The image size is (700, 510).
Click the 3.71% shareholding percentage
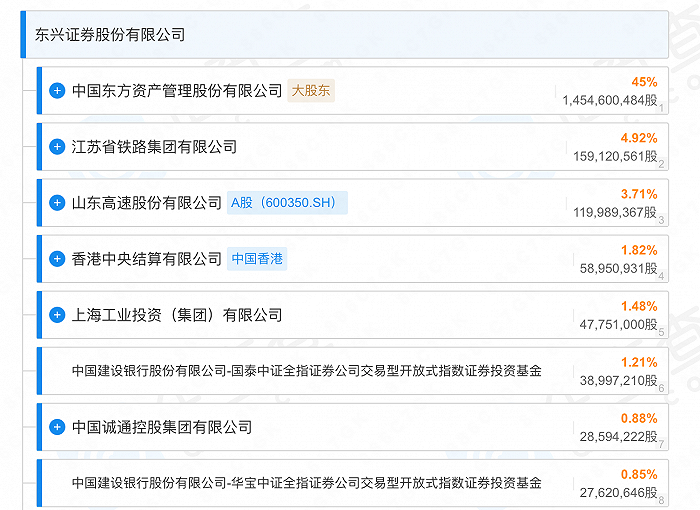click(x=639, y=194)
